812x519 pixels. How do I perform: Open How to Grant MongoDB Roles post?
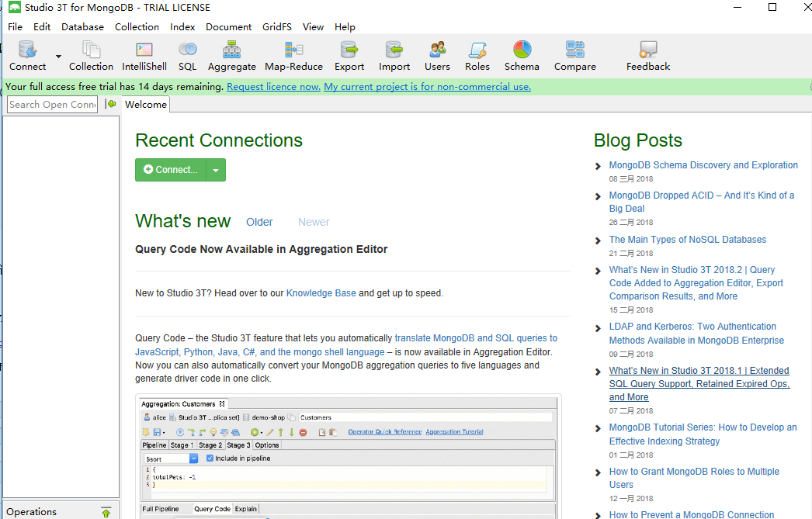tap(694, 478)
